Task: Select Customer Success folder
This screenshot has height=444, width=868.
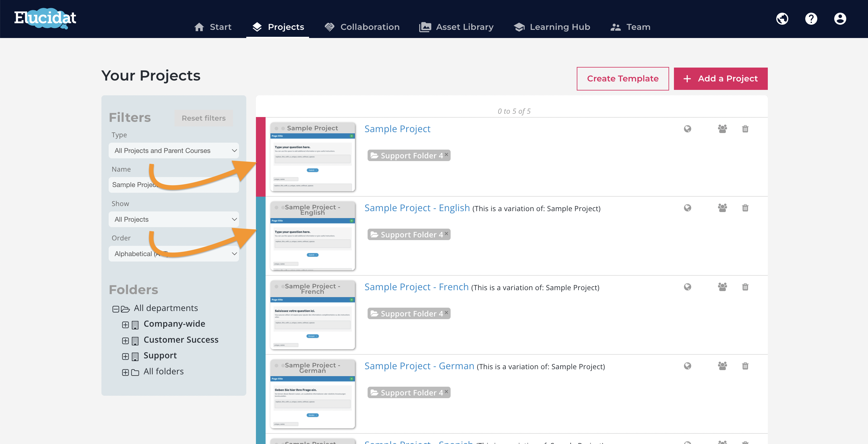Action: click(x=181, y=340)
